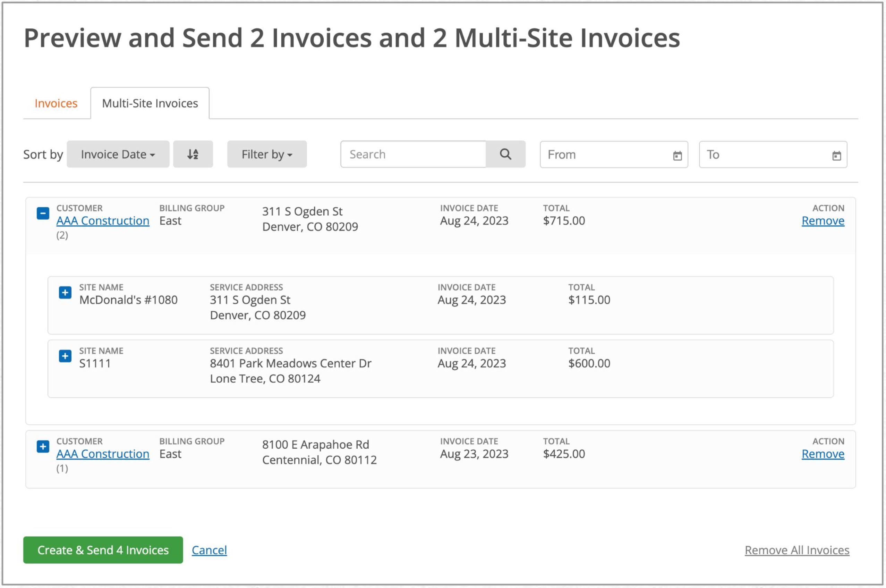886x588 pixels.
Task: Open the calendar icon in the To field
Action: point(836,155)
